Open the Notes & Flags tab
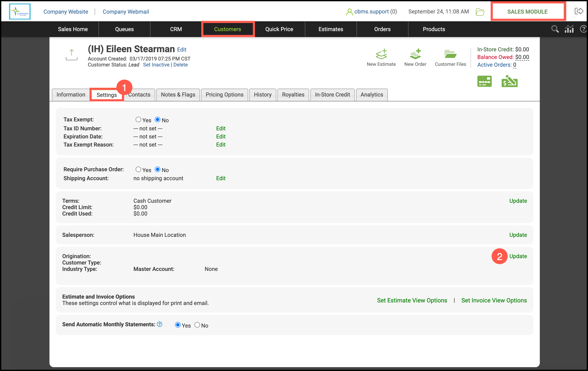This screenshot has width=588, height=371. [178, 95]
